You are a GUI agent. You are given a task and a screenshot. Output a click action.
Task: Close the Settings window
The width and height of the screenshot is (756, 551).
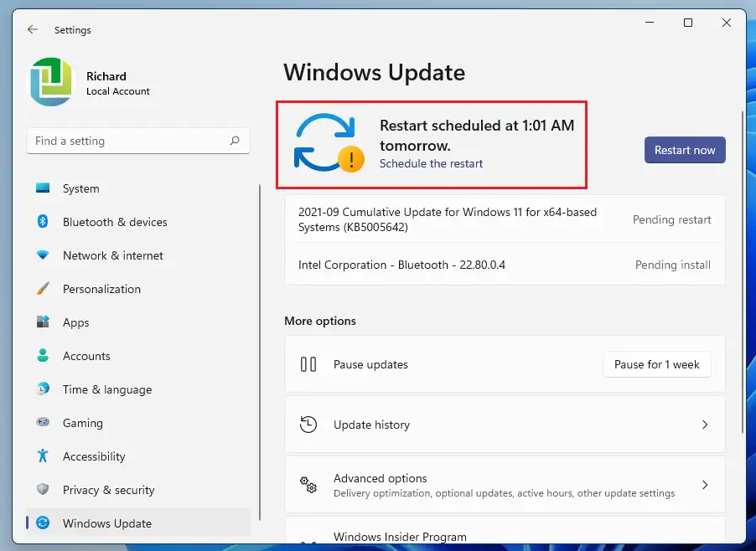coord(726,22)
